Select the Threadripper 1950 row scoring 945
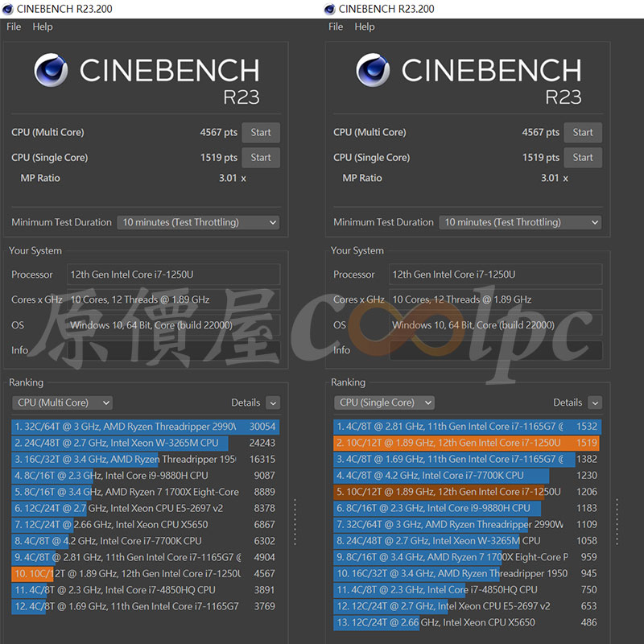The height and width of the screenshot is (644, 644). click(468, 574)
